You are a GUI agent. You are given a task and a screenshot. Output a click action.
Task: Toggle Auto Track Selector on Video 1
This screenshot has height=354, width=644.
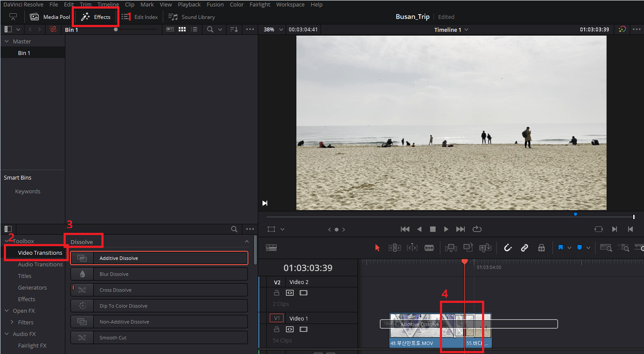point(290,330)
